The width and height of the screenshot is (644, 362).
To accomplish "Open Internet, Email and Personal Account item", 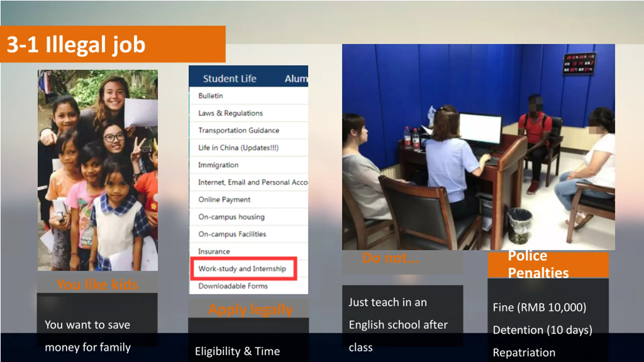I will point(249,182).
